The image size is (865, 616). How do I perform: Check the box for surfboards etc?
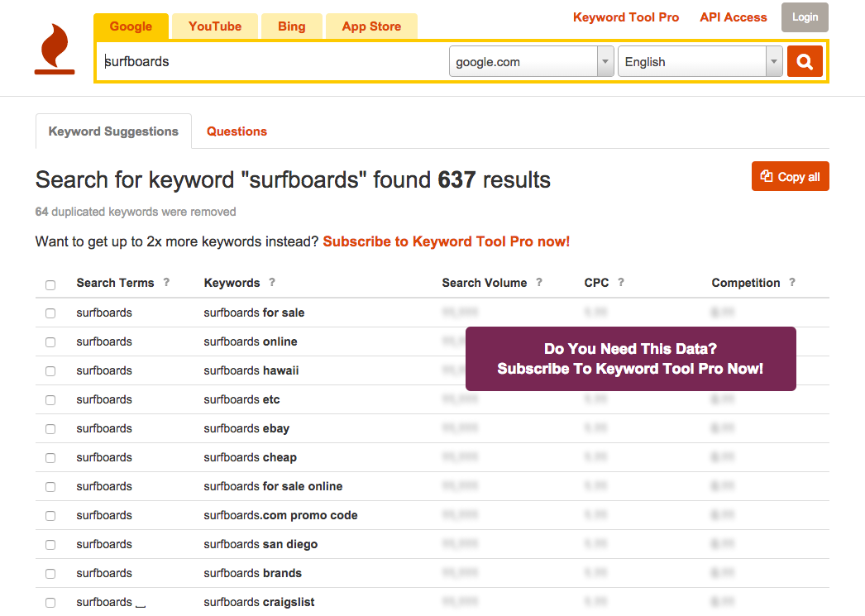(50, 400)
